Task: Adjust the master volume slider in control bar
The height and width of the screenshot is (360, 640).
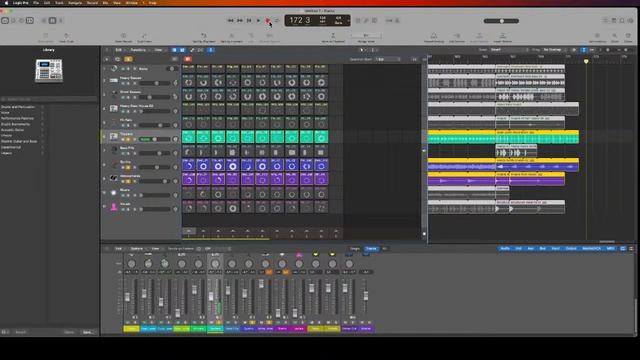Action: [501, 21]
